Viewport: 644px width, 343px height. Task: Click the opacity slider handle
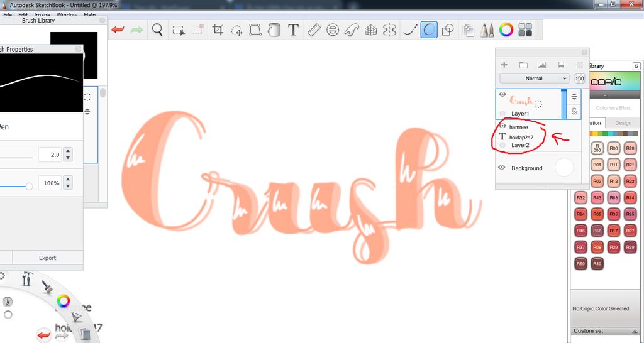(29, 187)
